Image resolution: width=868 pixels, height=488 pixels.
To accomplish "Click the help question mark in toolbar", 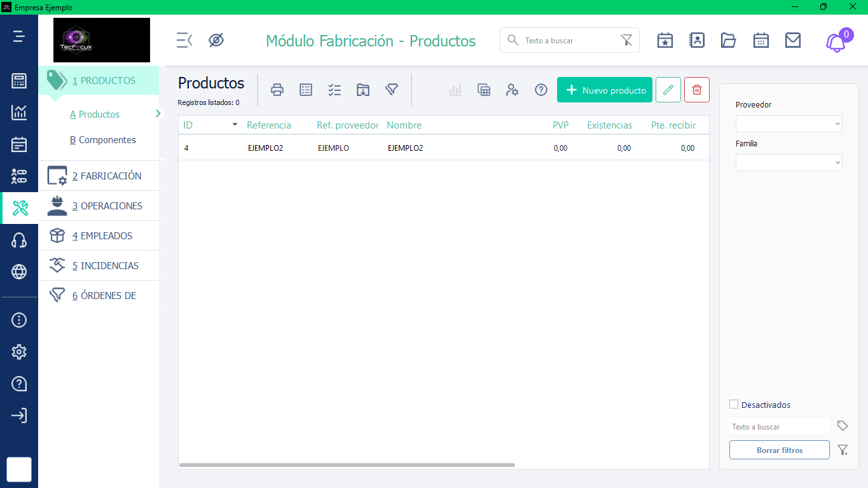I will tap(541, 90).
